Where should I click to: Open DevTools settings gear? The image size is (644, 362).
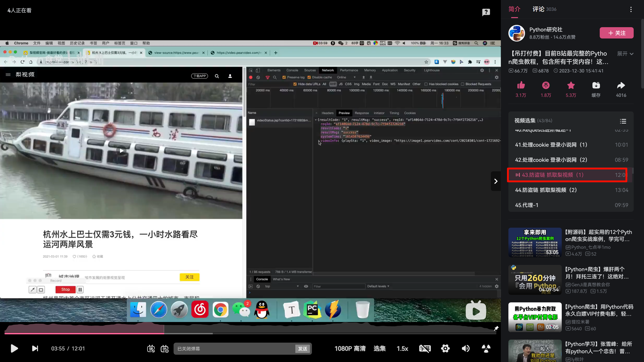pos(482,70)
